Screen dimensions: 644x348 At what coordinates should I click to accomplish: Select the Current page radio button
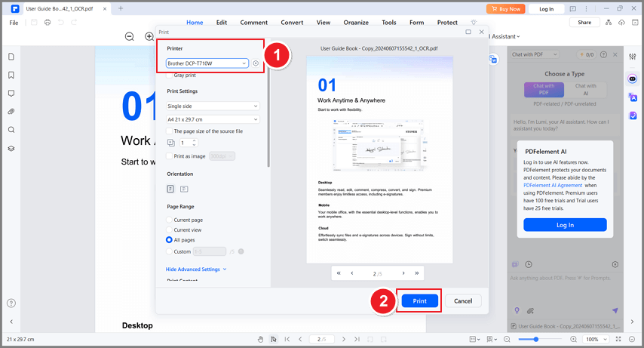(169, 220)
